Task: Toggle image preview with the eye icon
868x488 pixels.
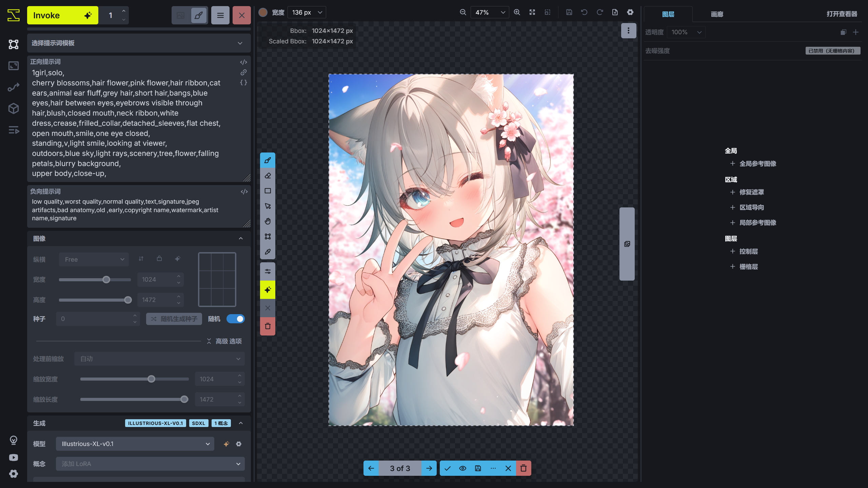Action: click(462, 468)
